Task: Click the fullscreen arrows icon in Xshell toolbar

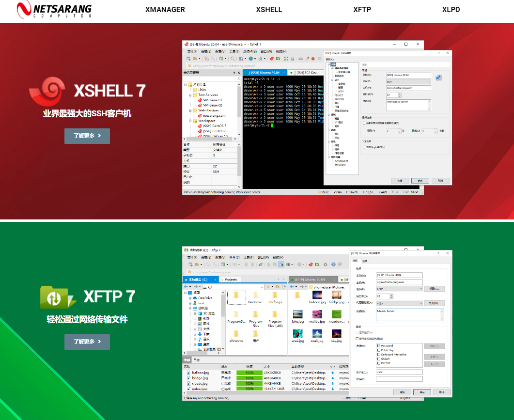Action: point(286,59)
